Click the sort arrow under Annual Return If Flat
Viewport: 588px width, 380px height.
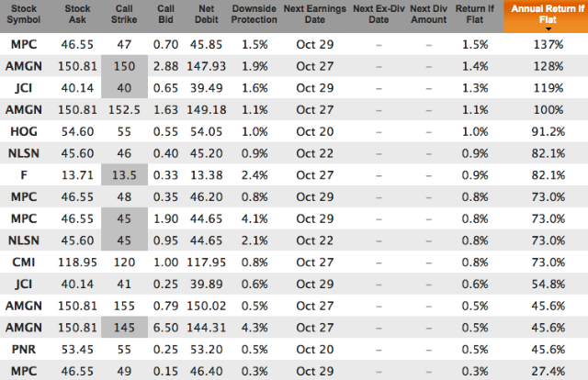coord(548,29)
